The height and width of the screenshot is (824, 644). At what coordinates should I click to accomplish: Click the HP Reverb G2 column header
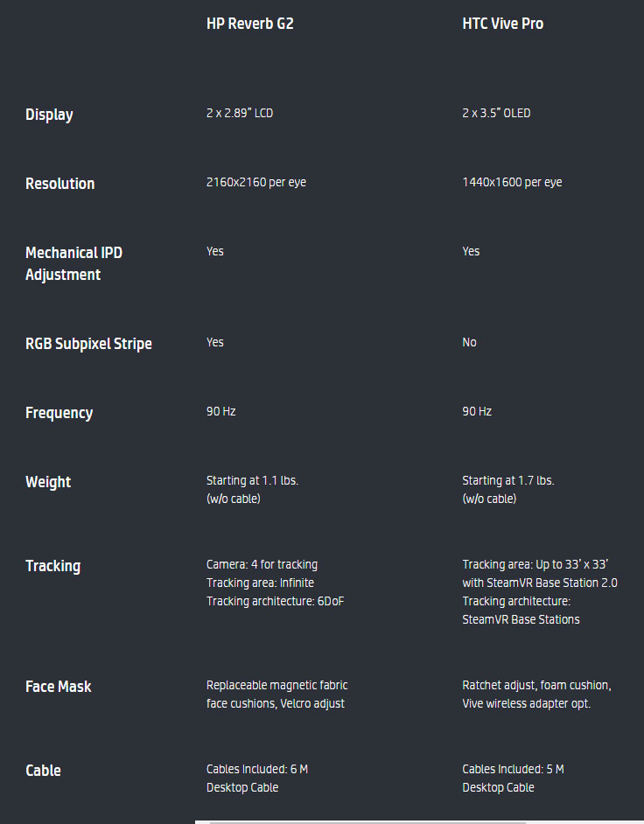point(249,24)
